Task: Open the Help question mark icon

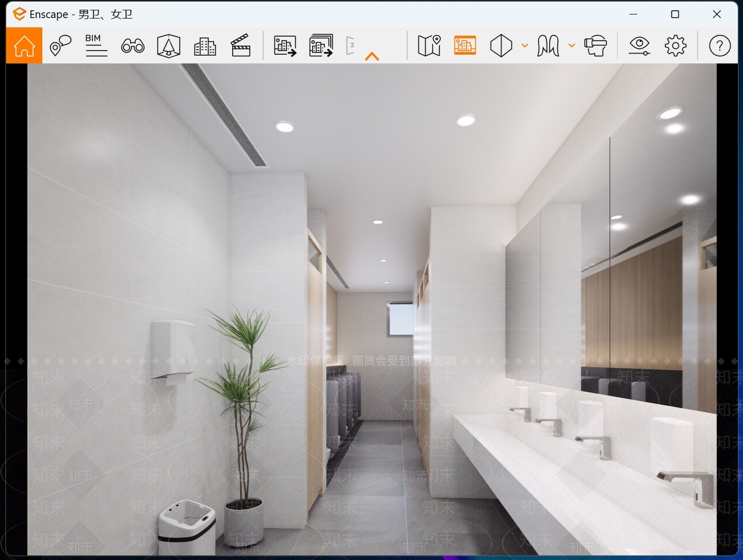Action: [720, 46]
